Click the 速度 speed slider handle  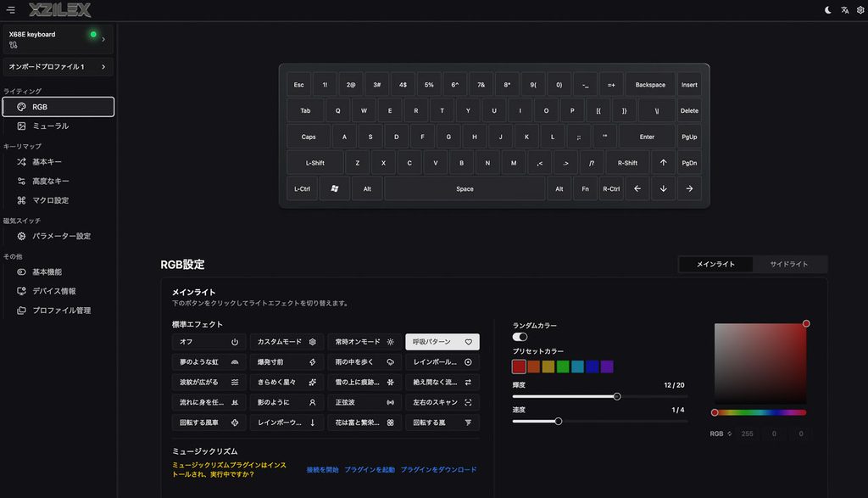559,422
